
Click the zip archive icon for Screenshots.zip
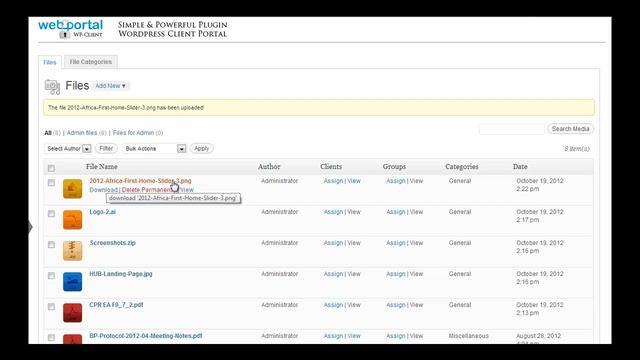[x=72, y=251]
